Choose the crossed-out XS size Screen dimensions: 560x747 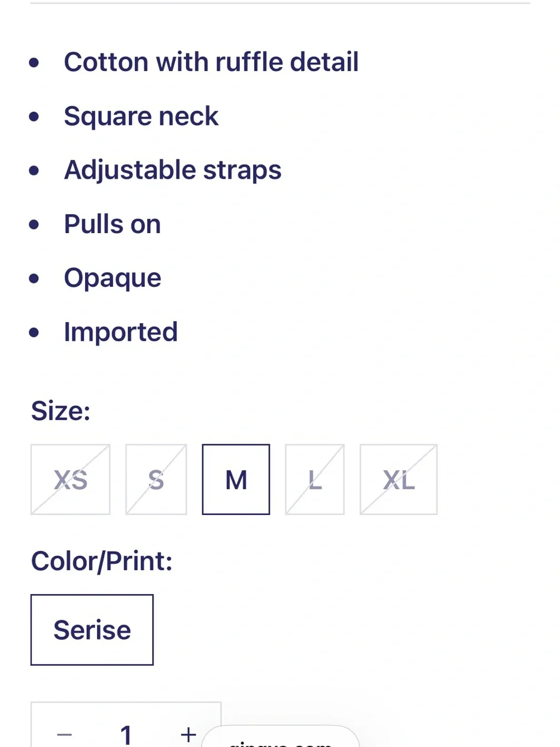71,480
